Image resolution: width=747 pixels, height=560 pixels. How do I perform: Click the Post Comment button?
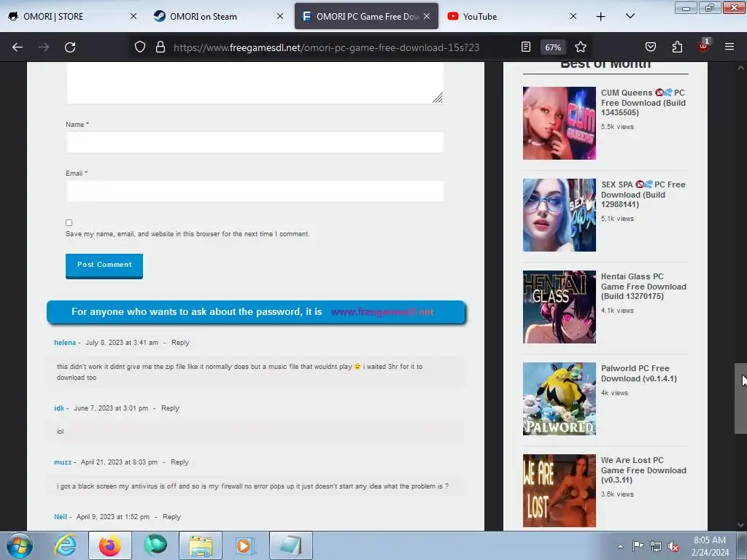[104, 265]
